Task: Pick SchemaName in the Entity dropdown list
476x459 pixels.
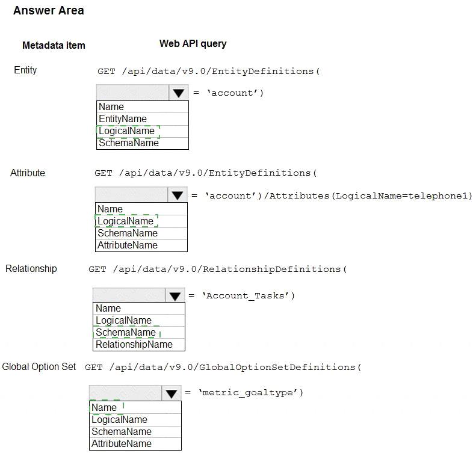Action: coord(143,143)
